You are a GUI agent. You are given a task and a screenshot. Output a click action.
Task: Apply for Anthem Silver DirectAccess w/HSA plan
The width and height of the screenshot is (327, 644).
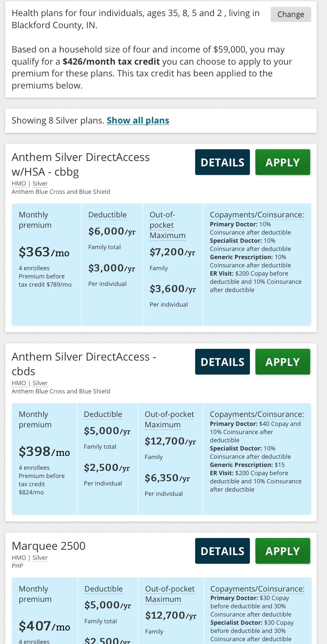tap(282, 162)
